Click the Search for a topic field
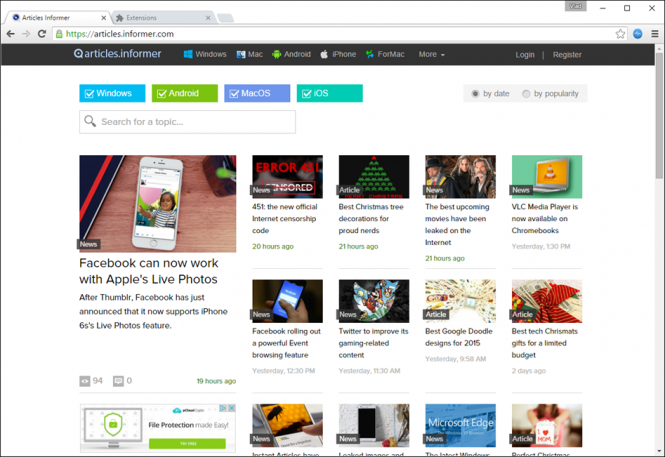 point(187,122)
